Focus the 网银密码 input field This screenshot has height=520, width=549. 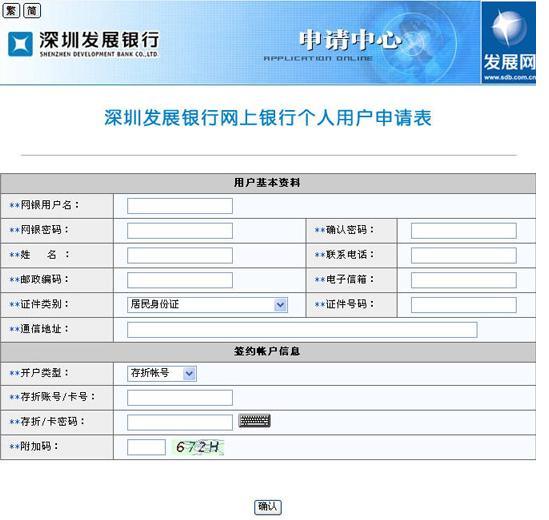(x=180, y=230)
